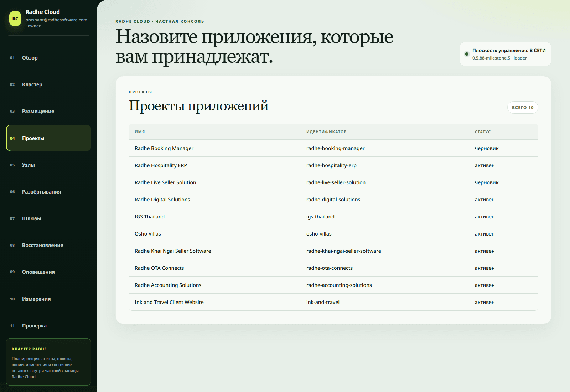This screenshot has height=392, width=570.
Task: Click identifier radhe-booking-manager
Action: (336, 148)
